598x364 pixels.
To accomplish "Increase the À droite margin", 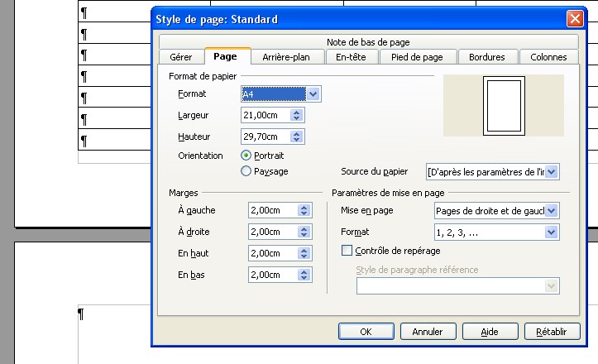I will point(304,228).
